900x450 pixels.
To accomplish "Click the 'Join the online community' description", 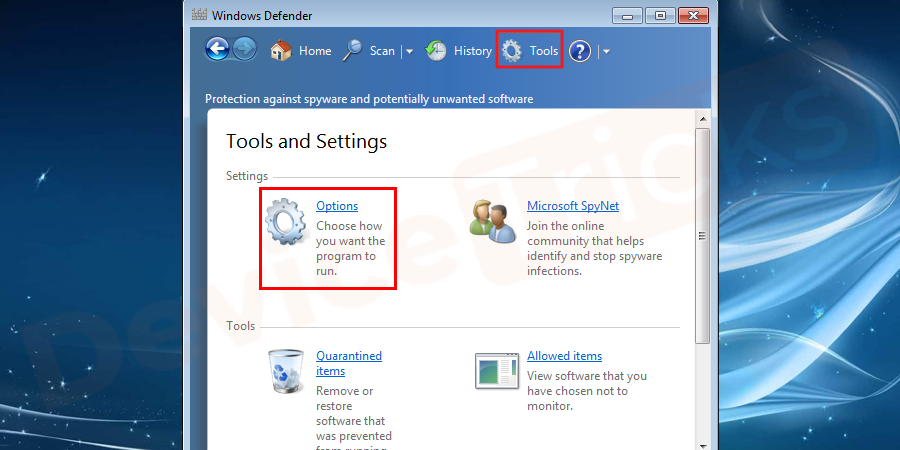I will coord(595,248).
